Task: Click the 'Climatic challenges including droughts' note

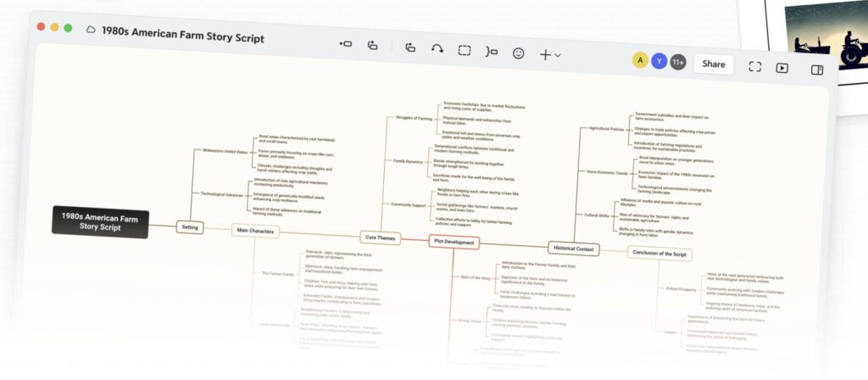Action: coord(294,169)
